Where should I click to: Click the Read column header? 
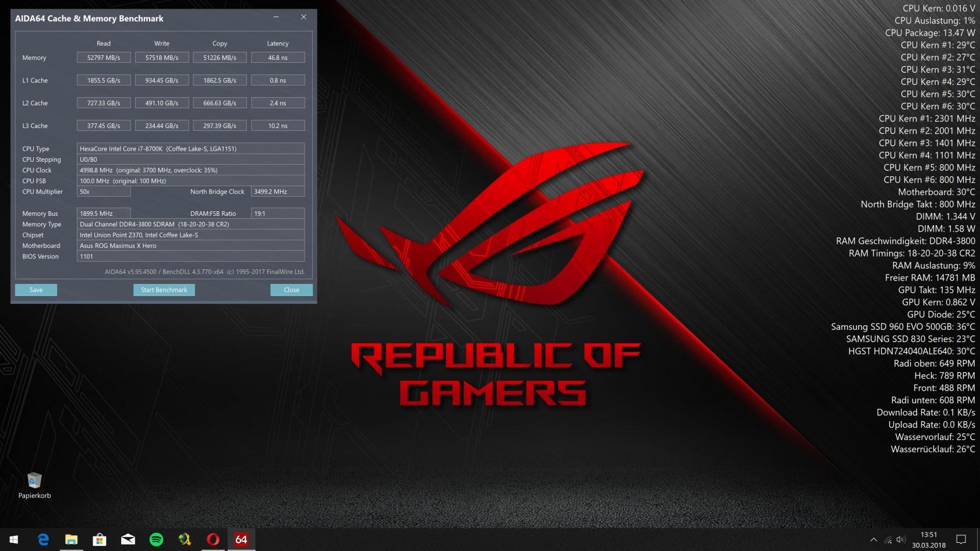[x=104, y=44]
